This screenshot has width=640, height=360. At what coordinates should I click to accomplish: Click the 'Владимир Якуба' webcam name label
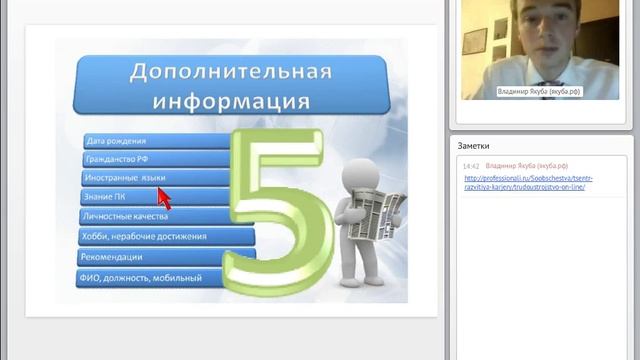tap(539, 91)
